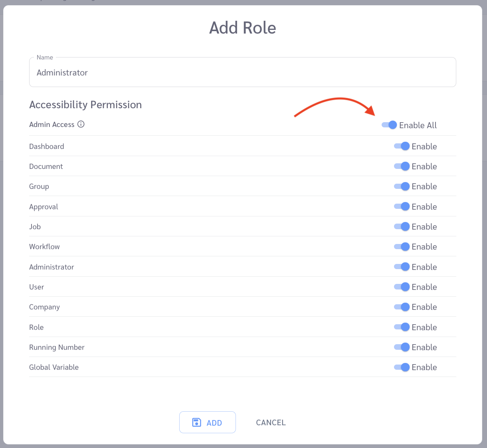Toggle the Enable All switch
This screenshot has width=487, height=448.
[389, 125]
